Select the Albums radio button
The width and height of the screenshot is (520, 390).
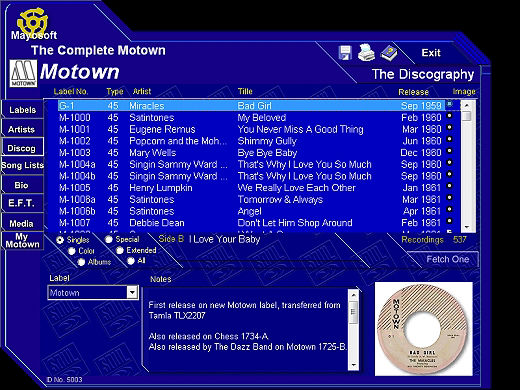(81, 262)
